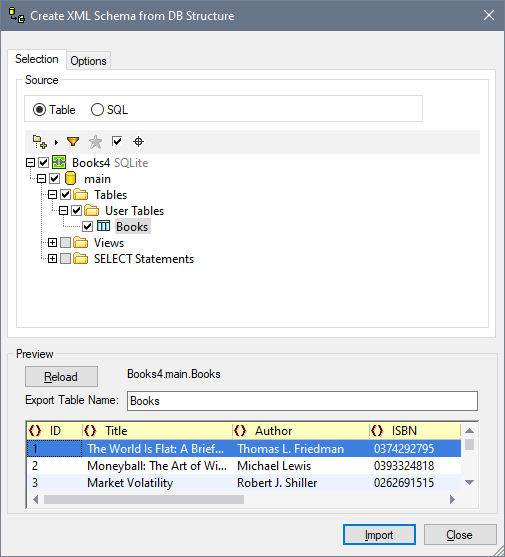Expand the Views folder node

[52, 243]
